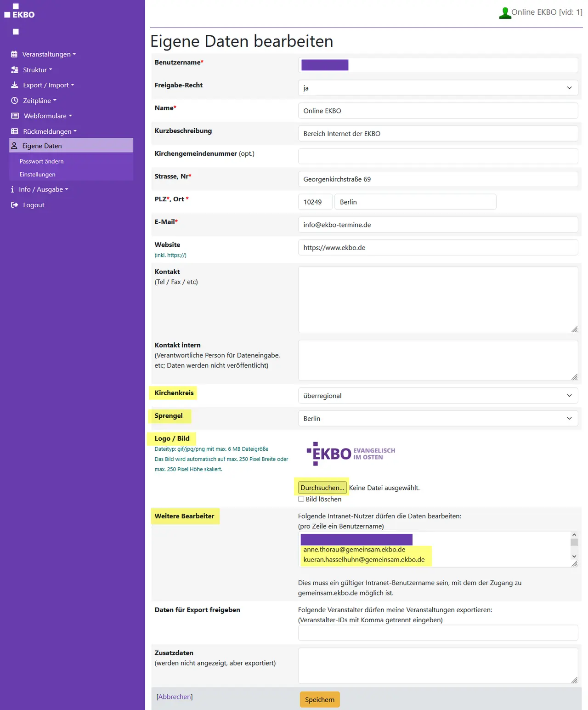
Task: Click the Kurzbeschreibung input field
Action: (x=438, y=134)
